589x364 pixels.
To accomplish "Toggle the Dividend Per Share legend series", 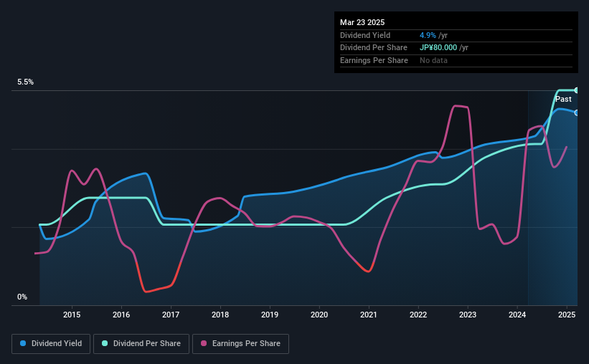I will [141, 344].
